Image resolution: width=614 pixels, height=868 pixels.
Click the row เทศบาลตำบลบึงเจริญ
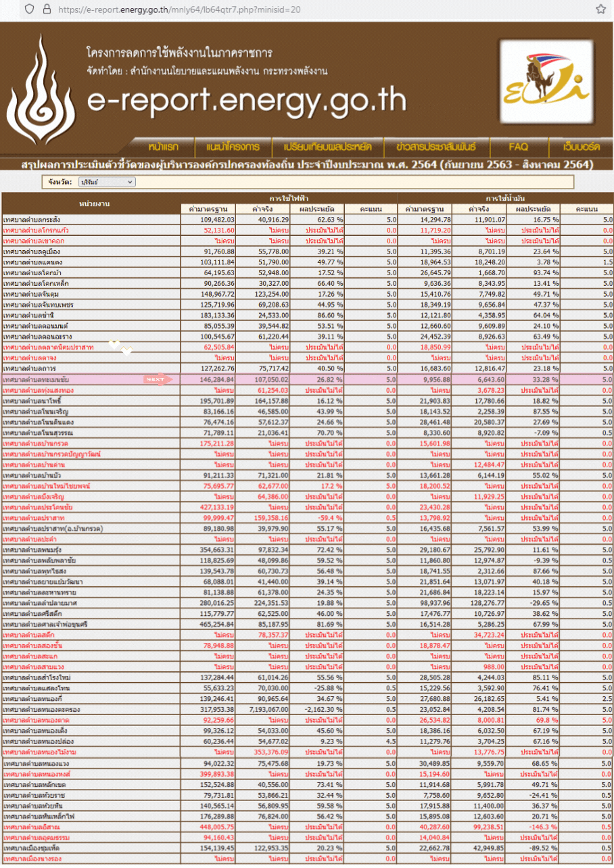307,496
